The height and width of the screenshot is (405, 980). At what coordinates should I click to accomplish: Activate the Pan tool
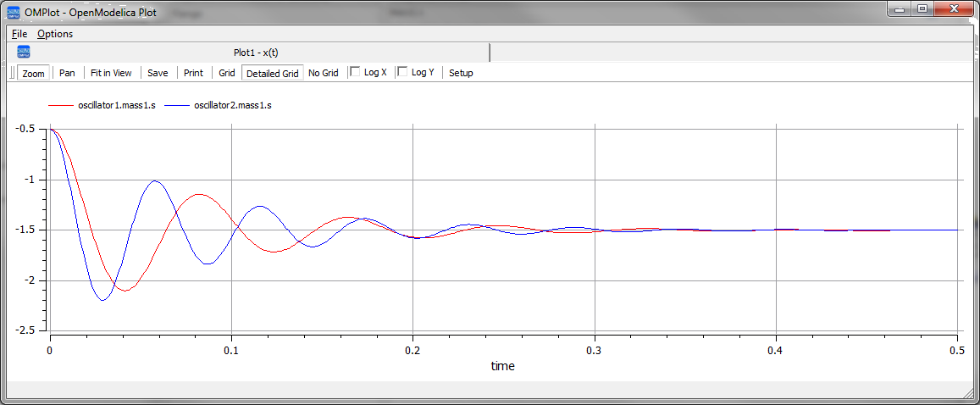[x=67, y=73]
